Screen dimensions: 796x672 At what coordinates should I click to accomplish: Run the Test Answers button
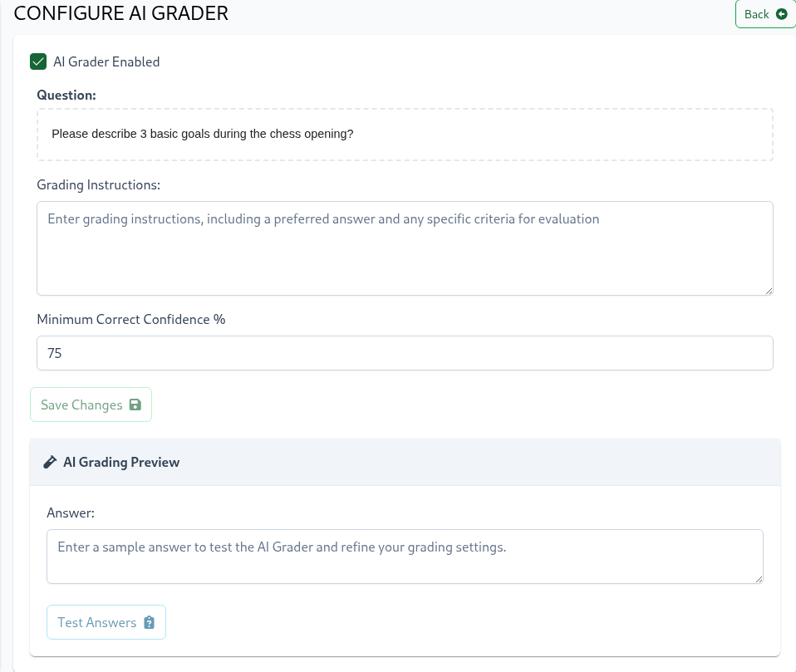106,622
